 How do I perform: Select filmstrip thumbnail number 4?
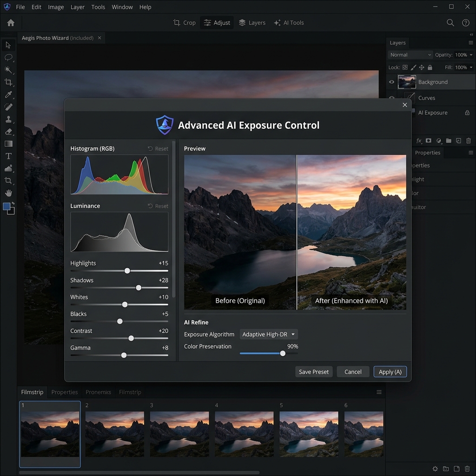[x=244, y=434]
